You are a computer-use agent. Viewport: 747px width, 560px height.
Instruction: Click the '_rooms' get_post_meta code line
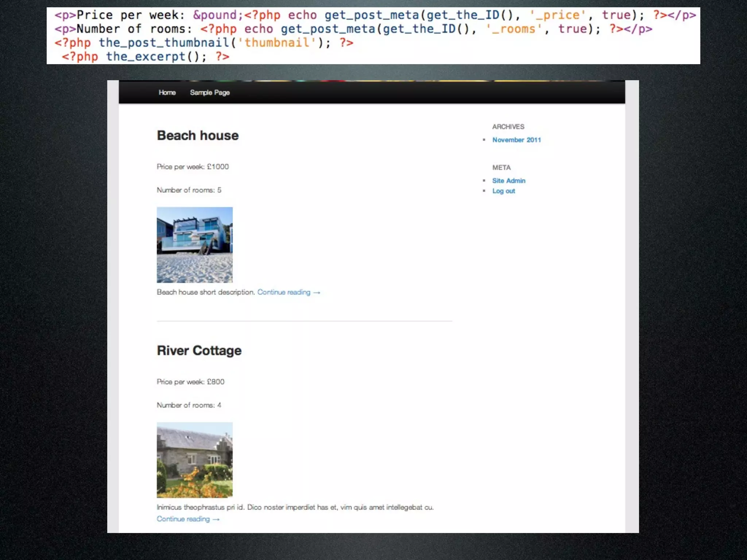click(x=353, y=29)
